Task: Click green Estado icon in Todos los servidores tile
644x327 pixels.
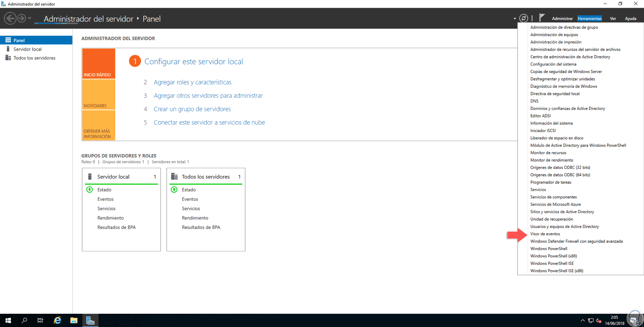Action: [174, 189]
